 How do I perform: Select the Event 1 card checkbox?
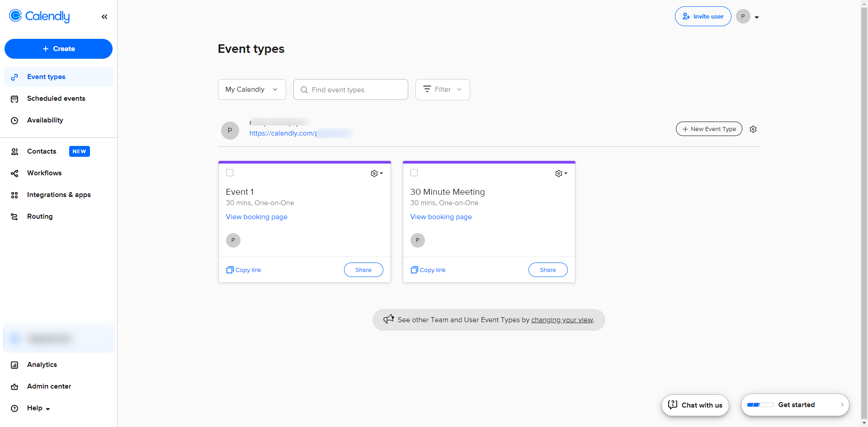[230, 173]
